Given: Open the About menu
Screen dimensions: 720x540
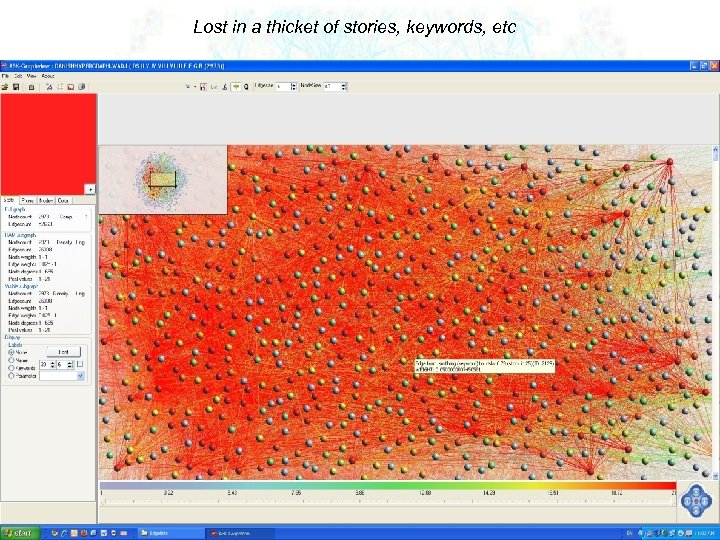Looking at the screenshot, I should point(48,76).
